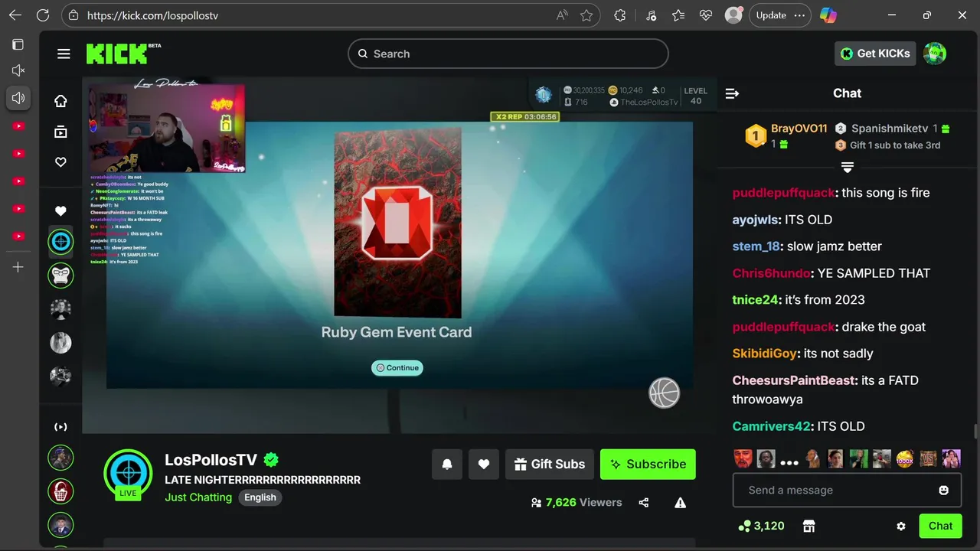Turn on notifications bell for LosPollosTV
980x551 pixels.
click(x=447, y=465)
